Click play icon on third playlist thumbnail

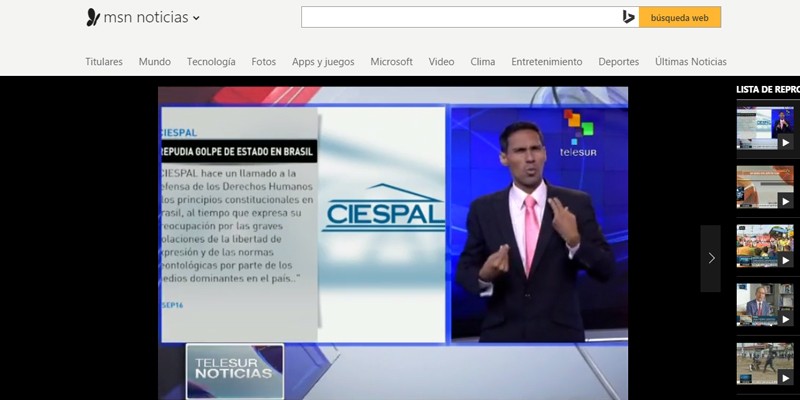tap(786, 260)
